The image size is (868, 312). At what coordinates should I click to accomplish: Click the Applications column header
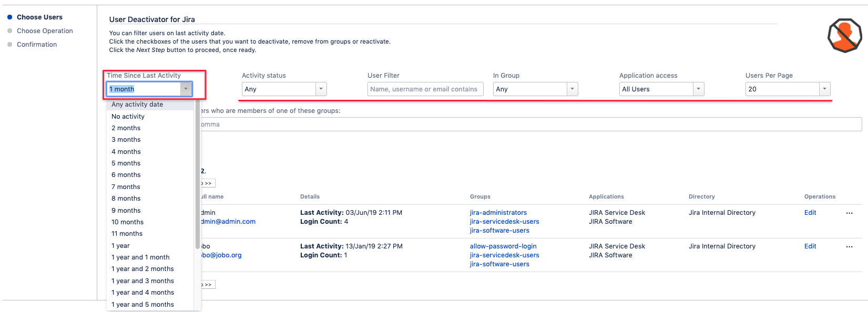(606, 197)
